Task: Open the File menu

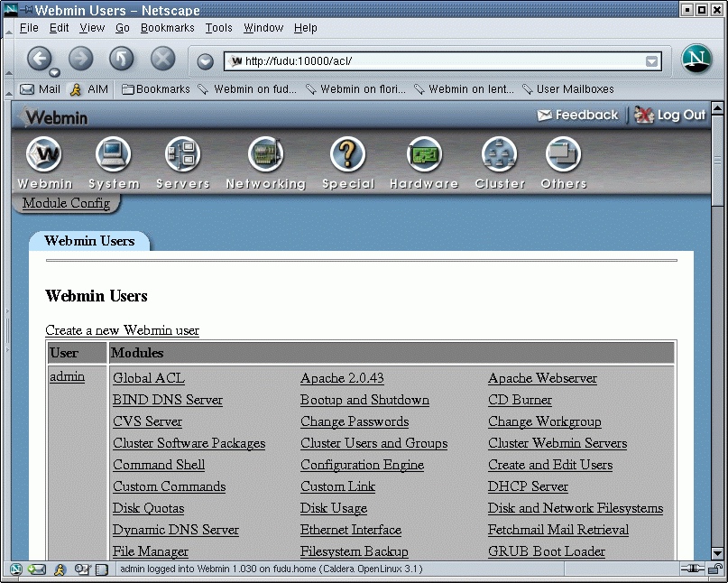Action: point(29,28)
